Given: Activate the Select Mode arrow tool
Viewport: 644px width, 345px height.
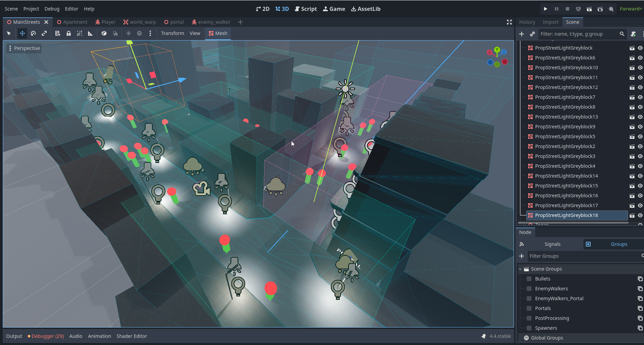Looking at the screenshot, I should click(9, 33).
